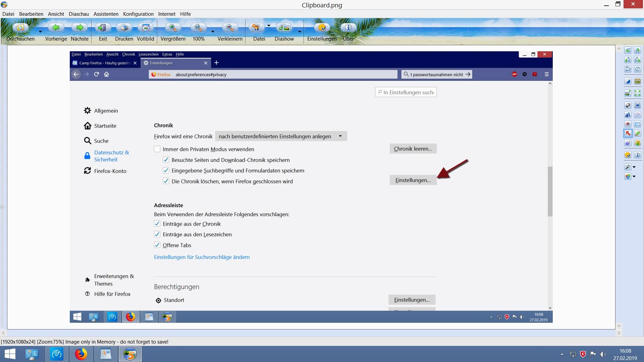Choose the green pencil tool
This screenshot has height=362, width=644.
[x=637, y=133]
